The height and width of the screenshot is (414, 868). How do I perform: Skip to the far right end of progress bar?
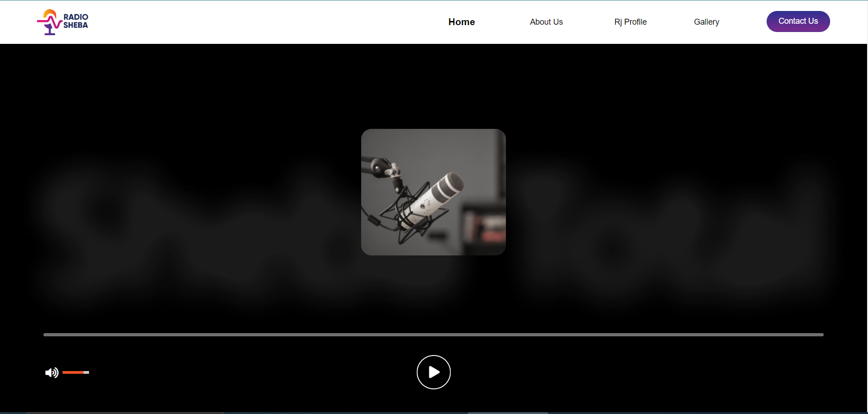click(822, 334)
